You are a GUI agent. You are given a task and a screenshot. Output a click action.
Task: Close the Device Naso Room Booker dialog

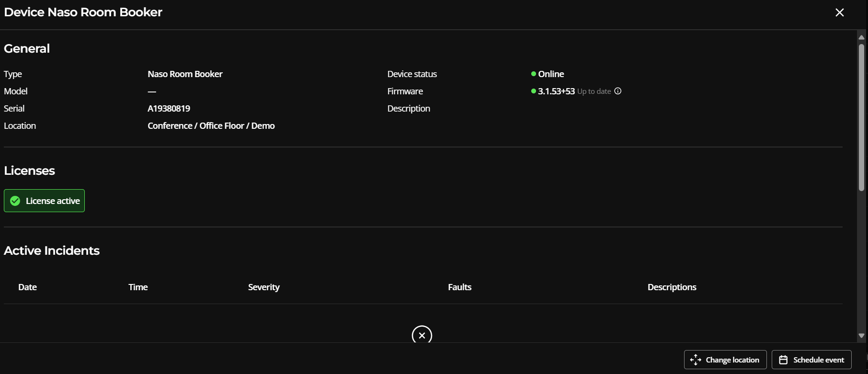pos(840,12)
